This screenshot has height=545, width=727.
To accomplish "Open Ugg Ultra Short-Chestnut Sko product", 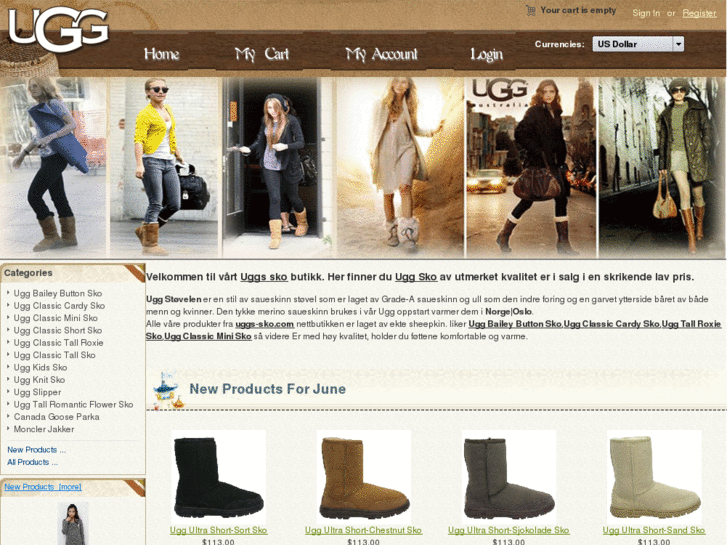I will [x=364, y=530].
